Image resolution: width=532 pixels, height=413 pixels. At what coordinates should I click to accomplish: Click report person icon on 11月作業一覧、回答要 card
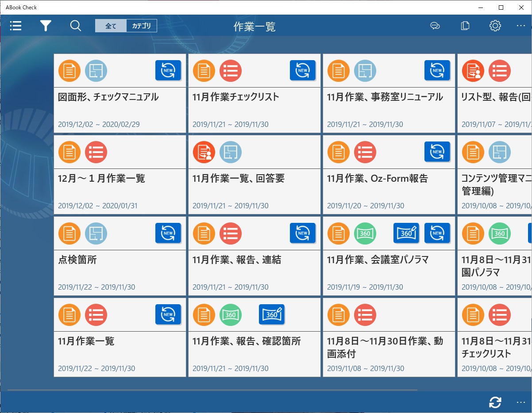(204, 152)
